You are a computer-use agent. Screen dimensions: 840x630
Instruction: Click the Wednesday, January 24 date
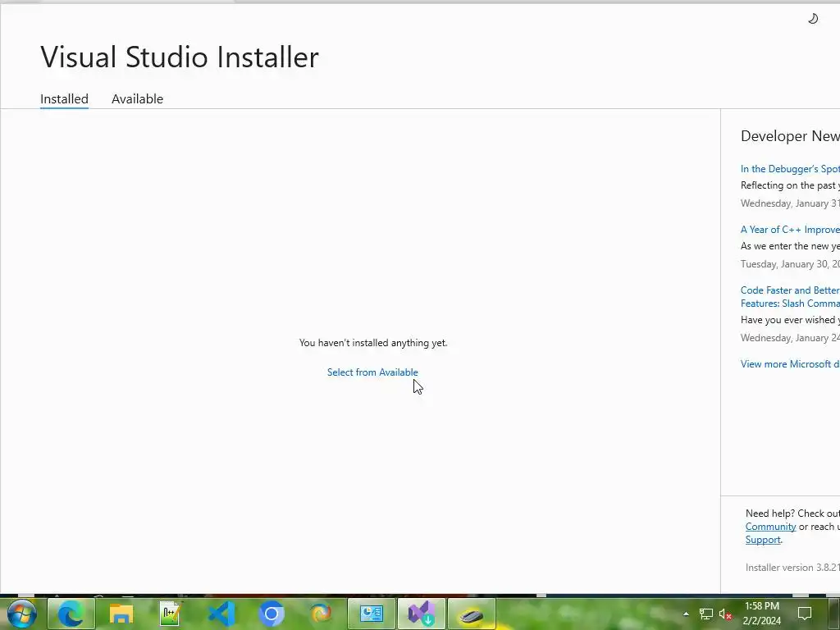[x=790, y=338]
